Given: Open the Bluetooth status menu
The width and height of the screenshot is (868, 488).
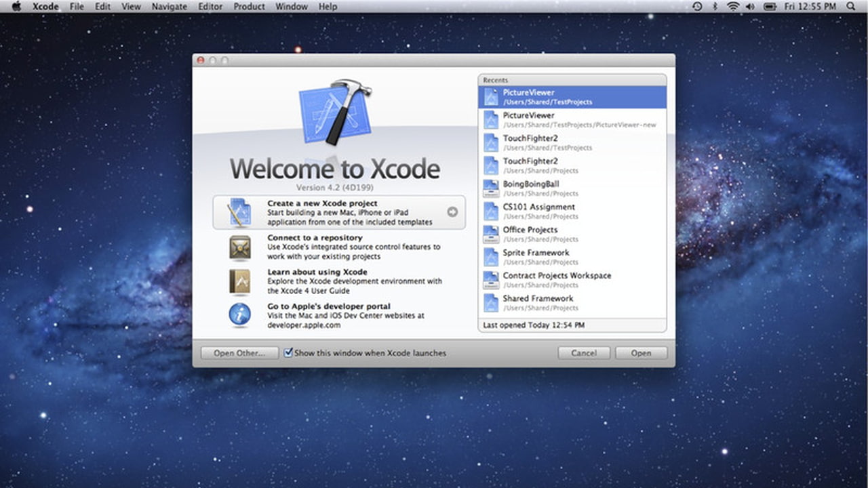Looking at the screenshot, I should coord(715,6).
